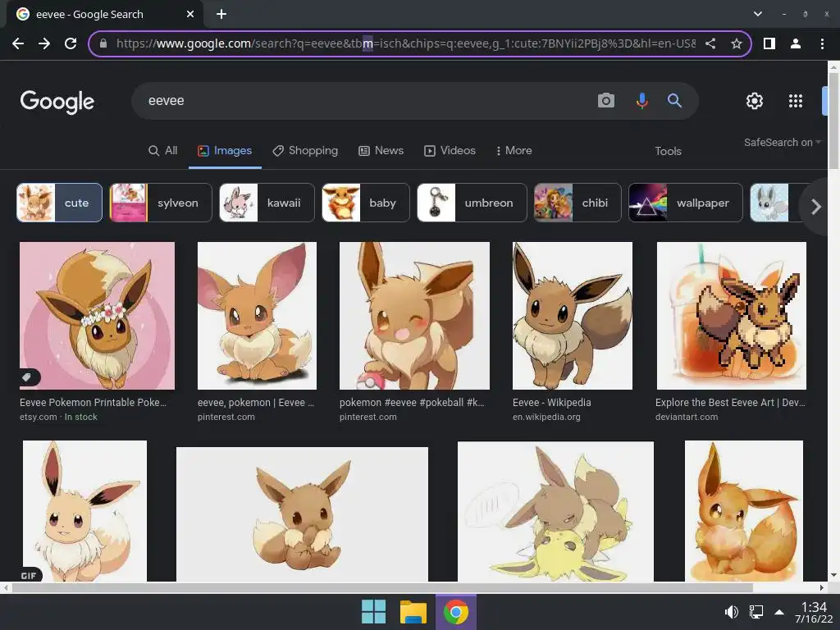Show hidden system tray icons
This screenshot has height=630, width=840.
[779, 612]
